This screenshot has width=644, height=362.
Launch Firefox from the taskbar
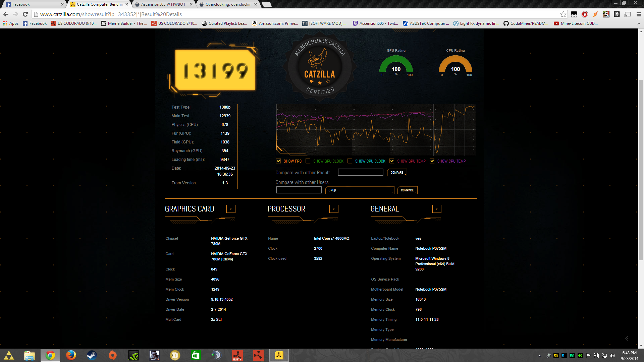71,355
